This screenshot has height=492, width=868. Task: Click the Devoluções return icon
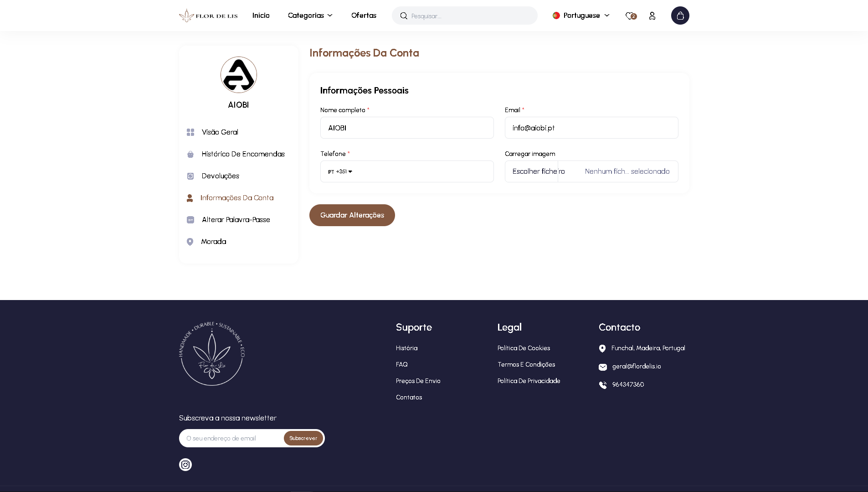190,176
